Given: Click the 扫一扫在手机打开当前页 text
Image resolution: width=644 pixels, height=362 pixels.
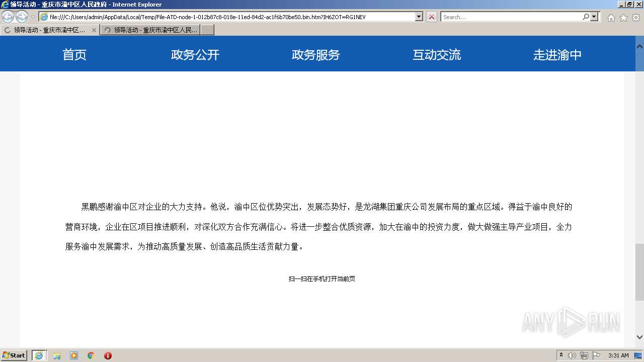Looking at the screenshot, I should (x=322, y=279).
